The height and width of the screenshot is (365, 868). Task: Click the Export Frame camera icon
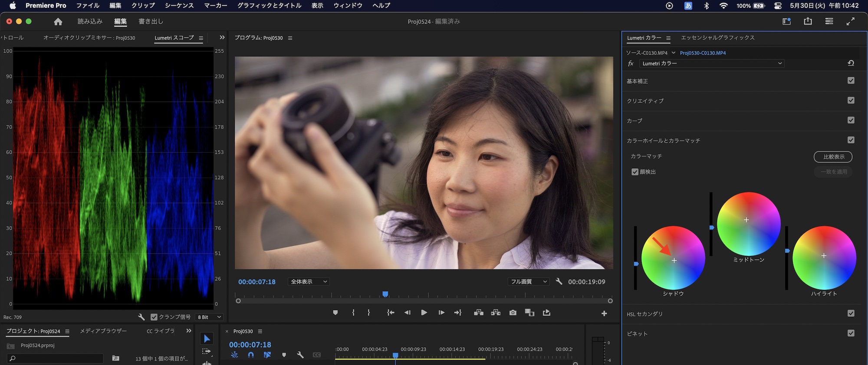[x=513, y=313]
